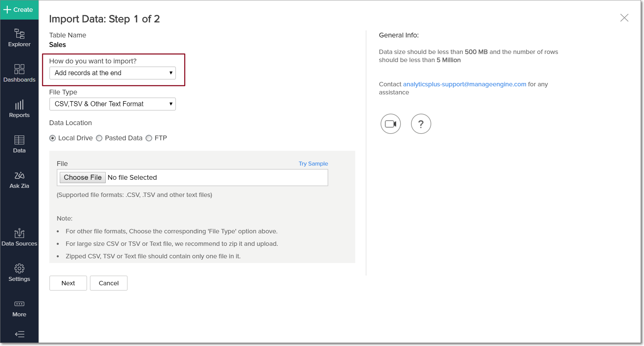Select the Local Drive radio button

click(x=53, y=138)
